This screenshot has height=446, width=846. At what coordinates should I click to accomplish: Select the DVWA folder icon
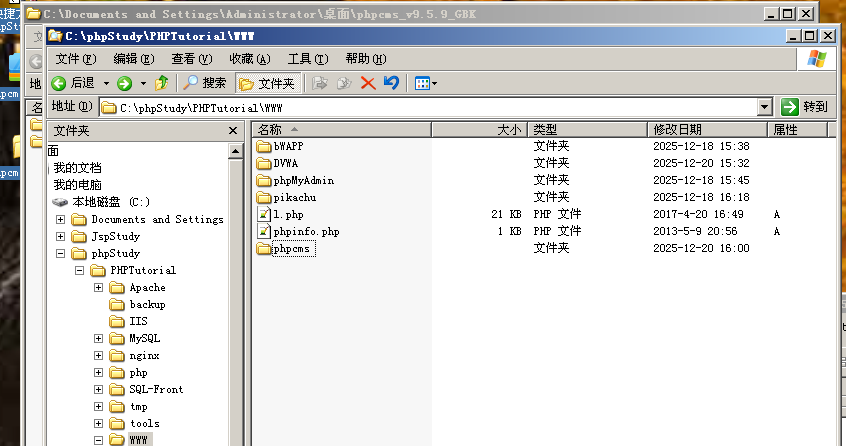click(264, 163)
